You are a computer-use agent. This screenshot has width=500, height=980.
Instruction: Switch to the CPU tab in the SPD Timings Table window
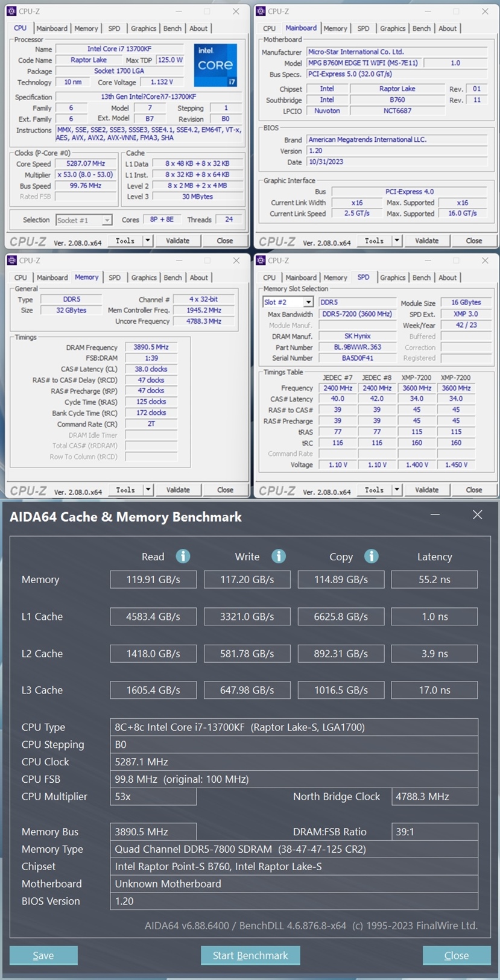[269, 277]
